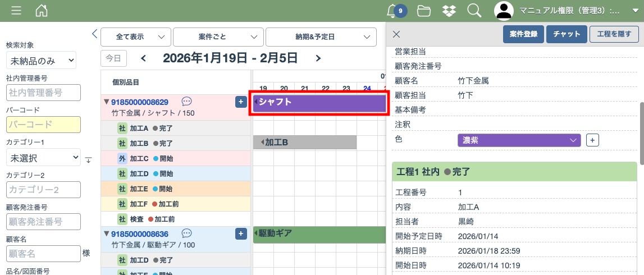Screen dimensions: 644x275
Task: Go to next date range
Action: coord(318,58)
